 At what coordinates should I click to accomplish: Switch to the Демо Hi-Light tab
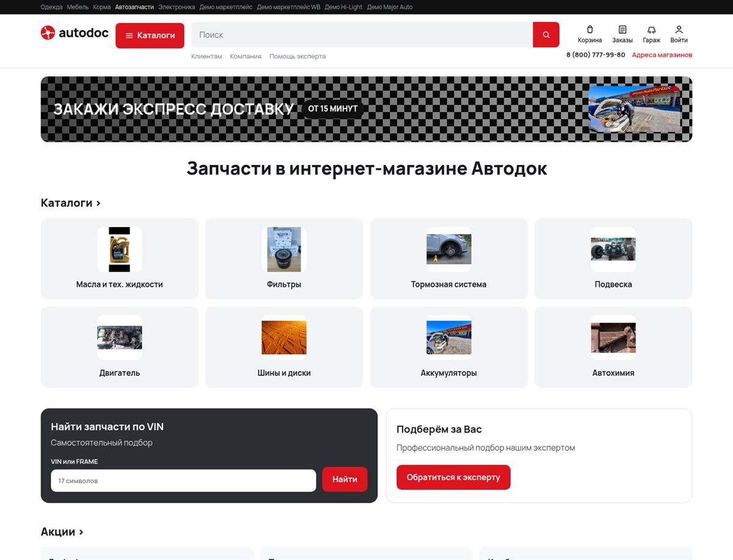pos(343,7)
